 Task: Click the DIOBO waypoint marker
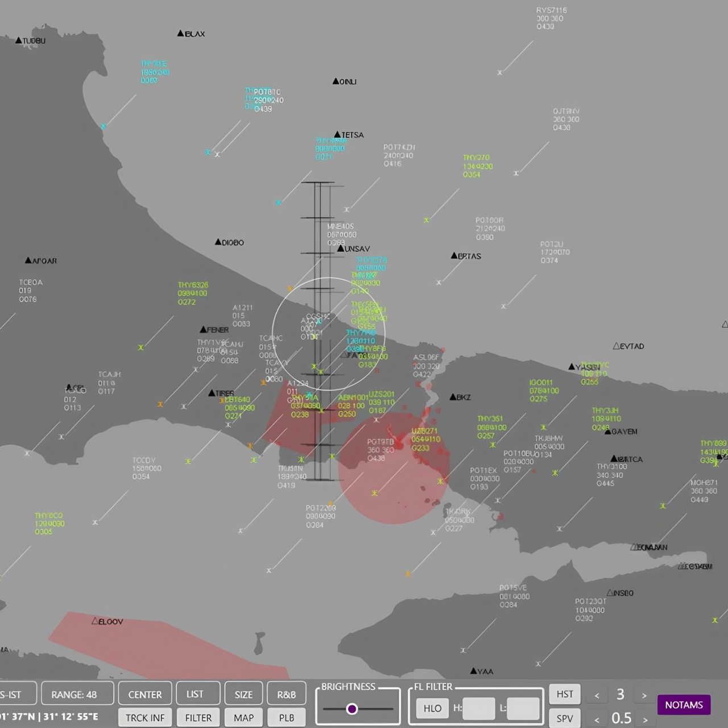[218, 242]
